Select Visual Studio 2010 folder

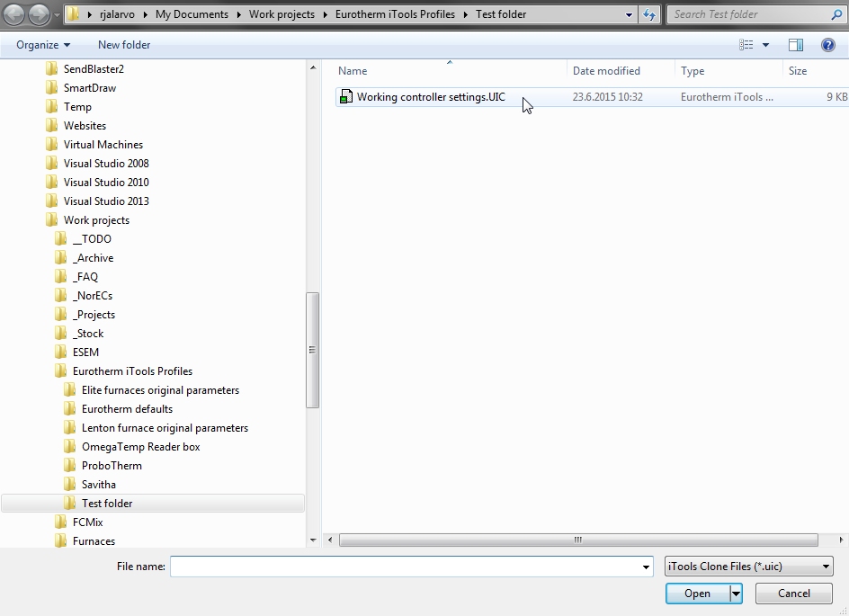click(106, 183)
